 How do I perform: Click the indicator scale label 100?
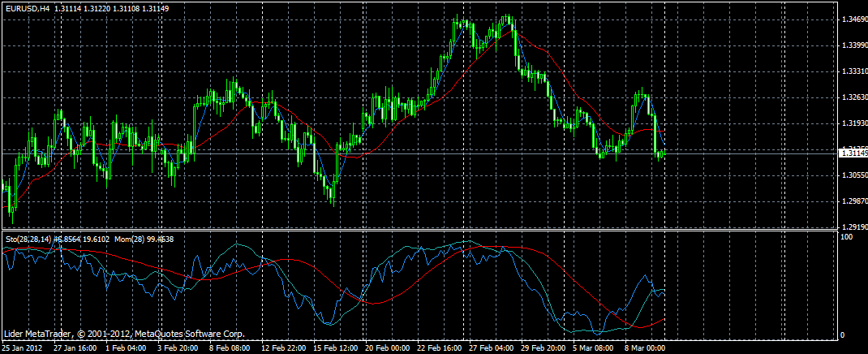coord(846,237)
